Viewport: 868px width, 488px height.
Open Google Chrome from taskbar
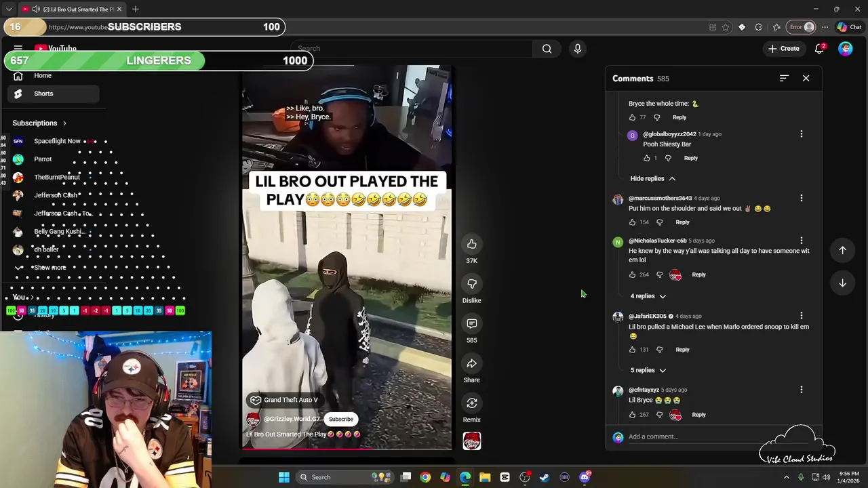point(425,477)
